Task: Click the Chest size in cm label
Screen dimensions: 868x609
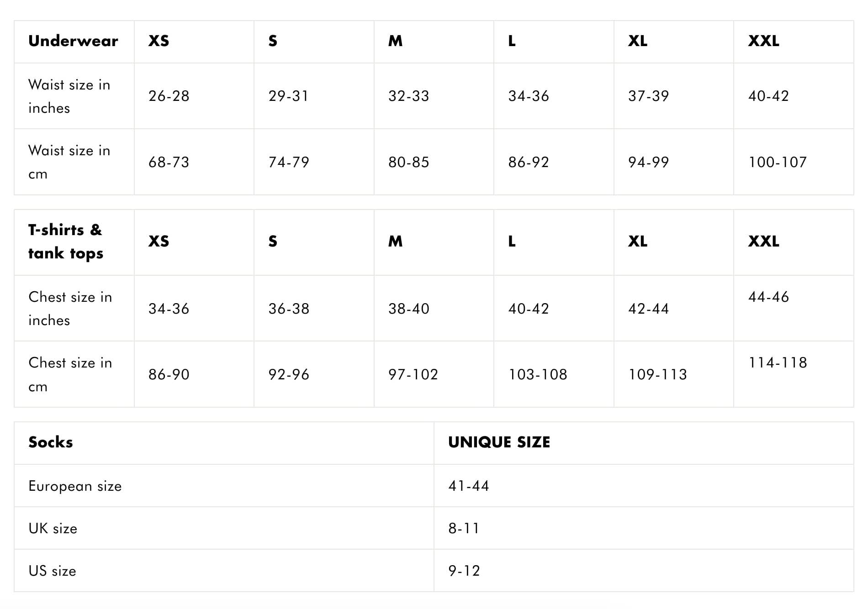Action: pyautogui.click(x=70, y=374)
